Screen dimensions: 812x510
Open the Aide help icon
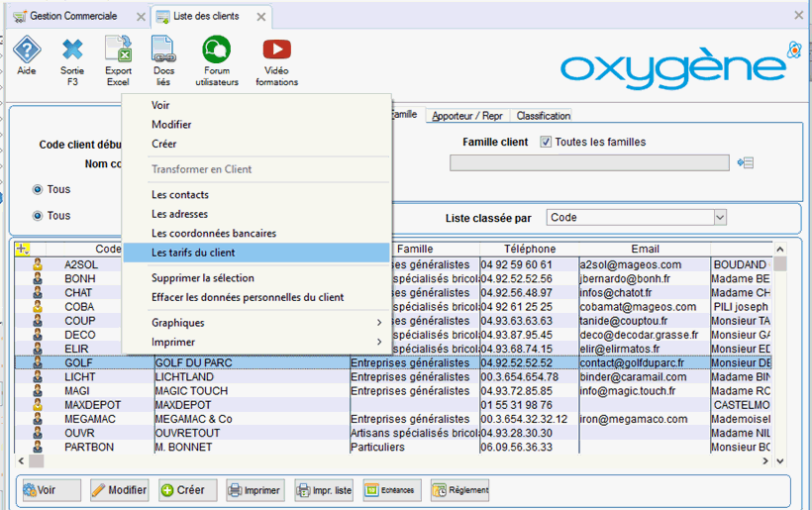click(x=27, y=55)
